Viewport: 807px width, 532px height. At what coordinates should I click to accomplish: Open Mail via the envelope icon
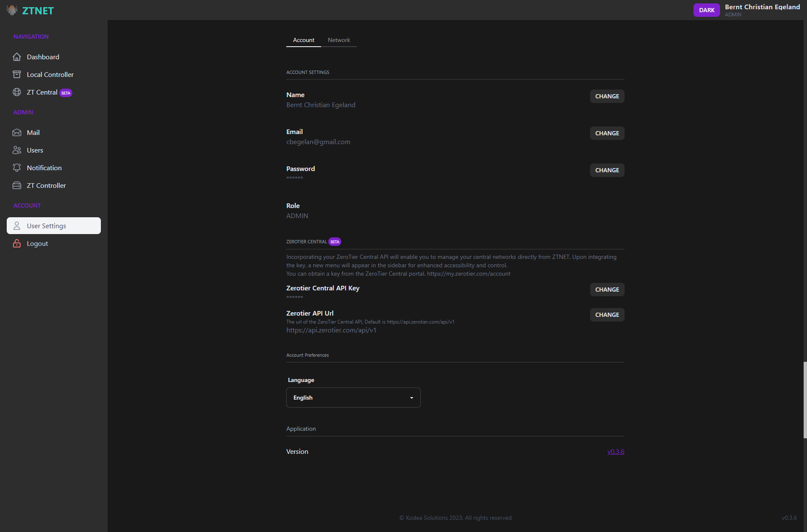pos(17,132)
